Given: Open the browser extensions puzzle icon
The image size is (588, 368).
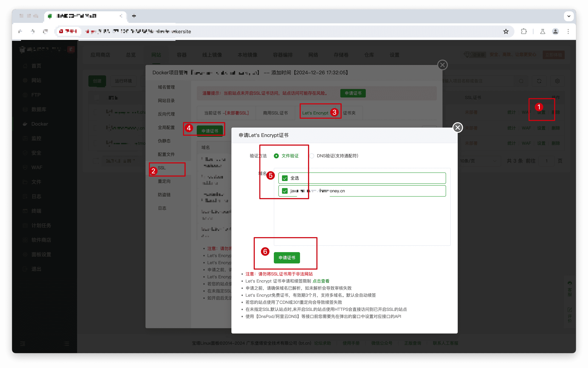Looking at the screenshot, I should click(x=523, y=31).
